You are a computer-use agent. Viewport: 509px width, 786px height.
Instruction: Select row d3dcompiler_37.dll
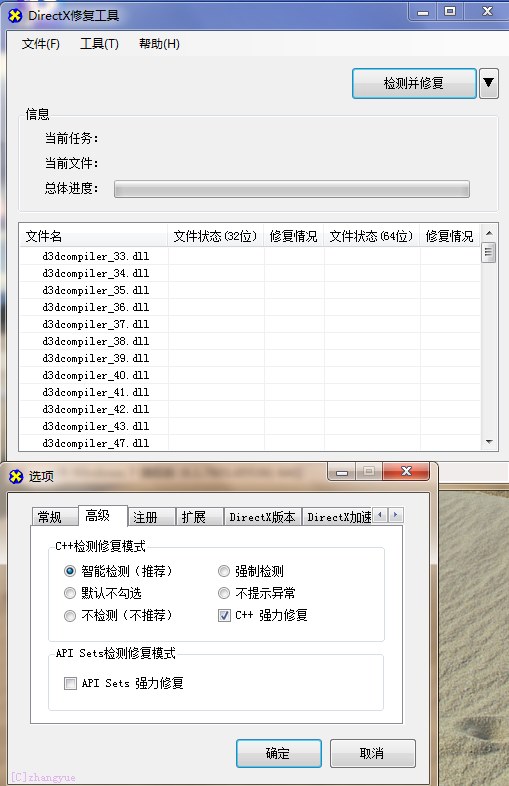pos(250,324)
